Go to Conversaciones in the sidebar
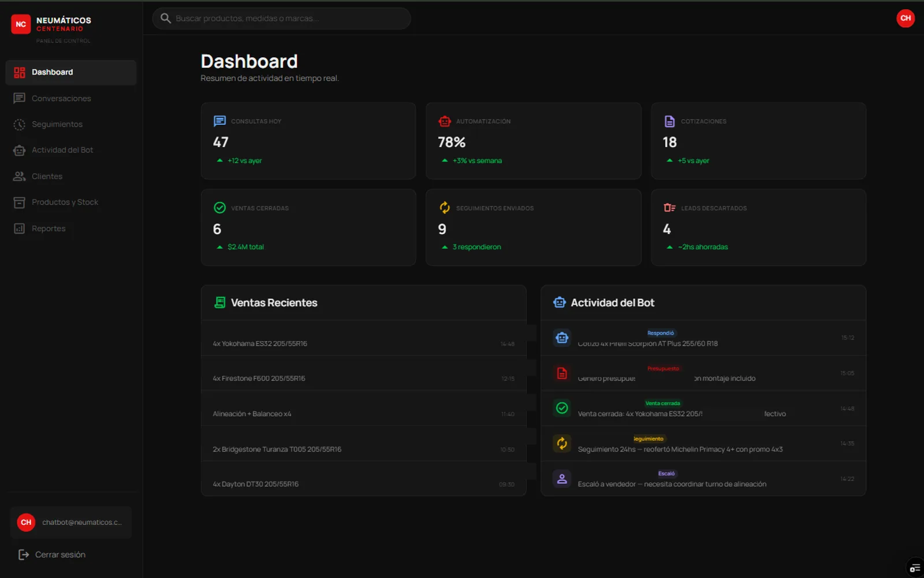 [x=70, y=98]
